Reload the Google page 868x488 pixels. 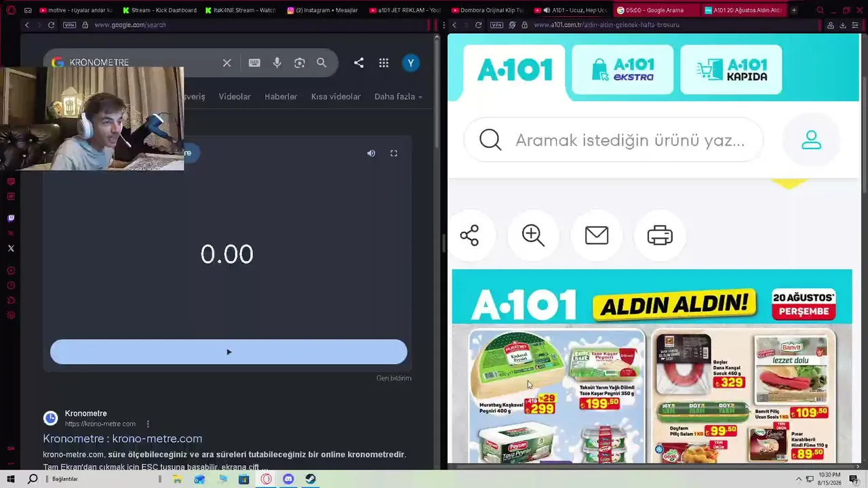(51, 25)
